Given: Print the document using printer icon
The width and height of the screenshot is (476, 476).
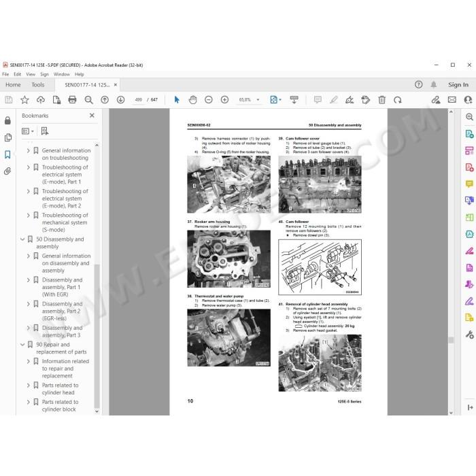Looking at the screenshot, I should (x=72, y=99).
